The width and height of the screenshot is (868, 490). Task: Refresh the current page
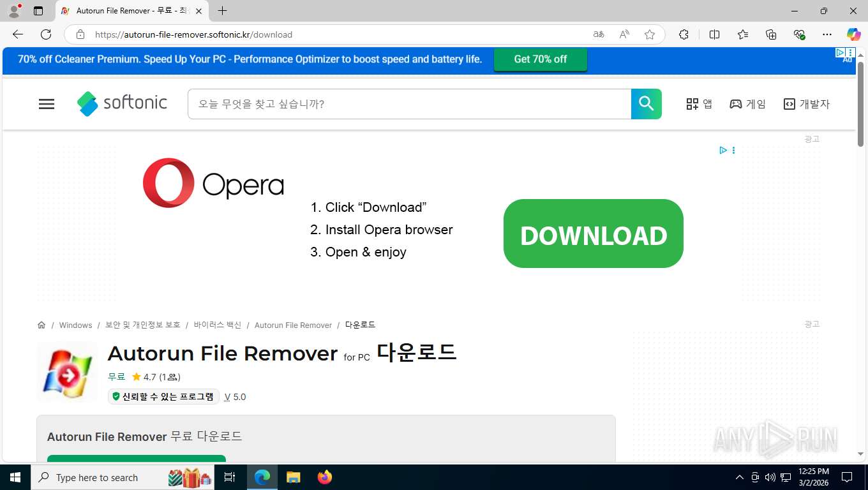click(46, 34)
